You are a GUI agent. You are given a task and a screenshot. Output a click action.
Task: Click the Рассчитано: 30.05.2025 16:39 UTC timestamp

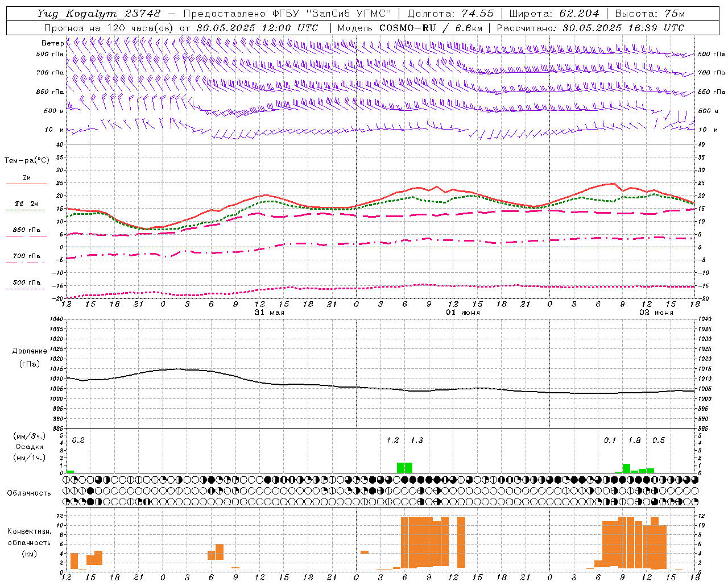tap(590, 28)
